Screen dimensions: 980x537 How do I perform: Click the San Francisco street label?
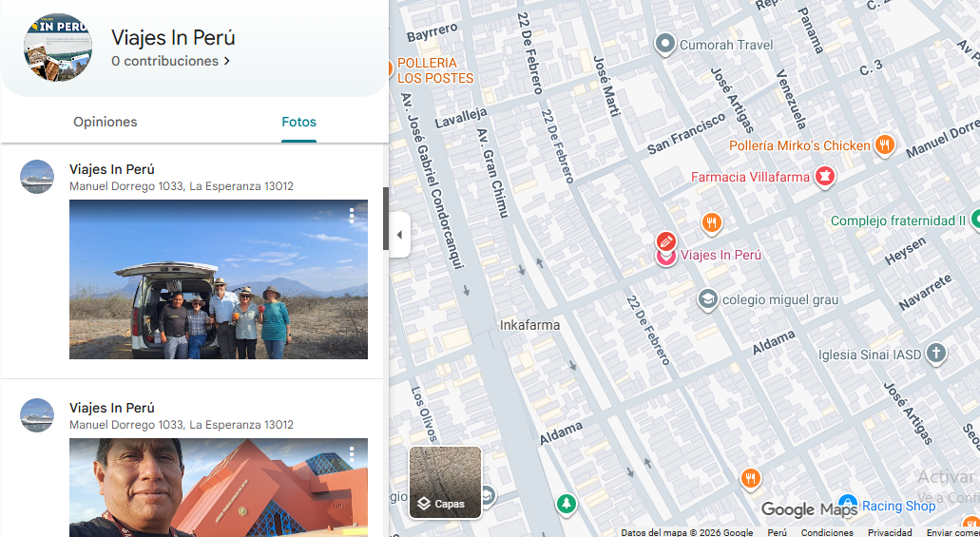[x=685, y=133]
